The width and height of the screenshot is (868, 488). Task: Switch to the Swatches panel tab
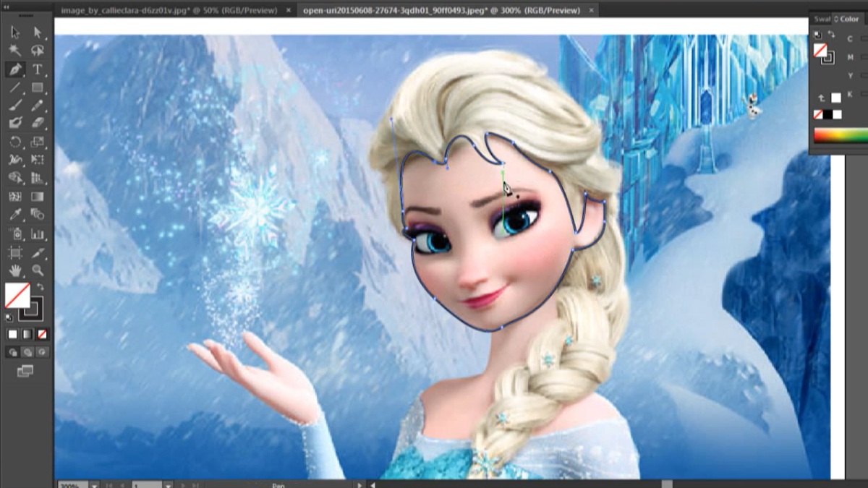[x=822, y=19]
